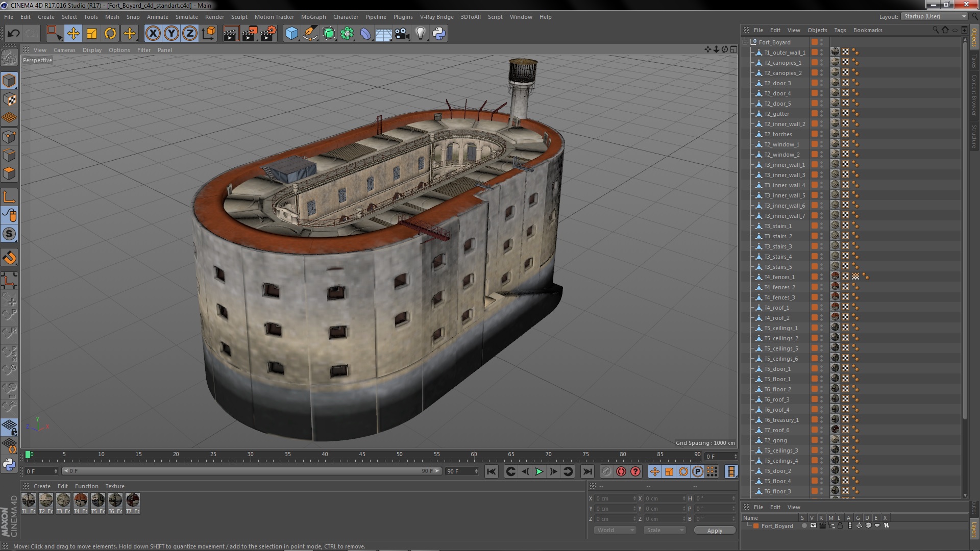Screen dimensions: 980x551
Task: Open the viewport Cameras menu
Action: click(x=64, y=50)
